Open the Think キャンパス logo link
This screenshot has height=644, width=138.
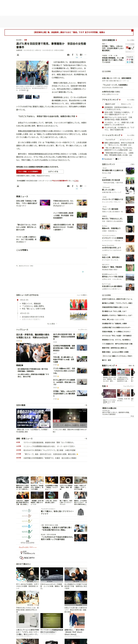pos(28,553)
